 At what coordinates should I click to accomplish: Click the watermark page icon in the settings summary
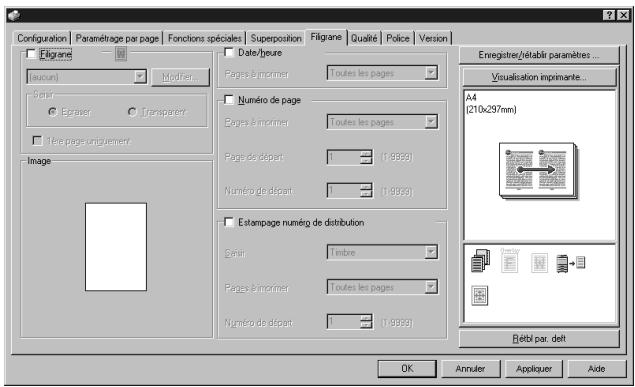pyautogui.click(x=539, y=263)
